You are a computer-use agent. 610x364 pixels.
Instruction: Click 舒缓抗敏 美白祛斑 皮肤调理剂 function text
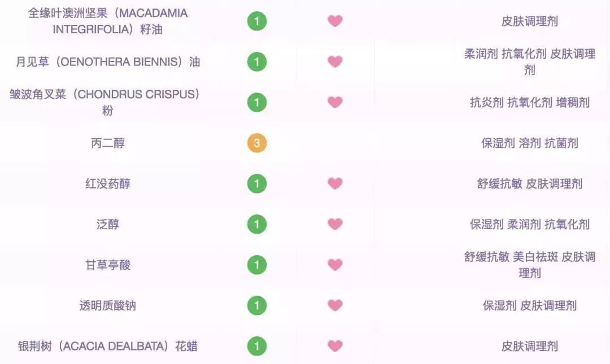(529, 265)
